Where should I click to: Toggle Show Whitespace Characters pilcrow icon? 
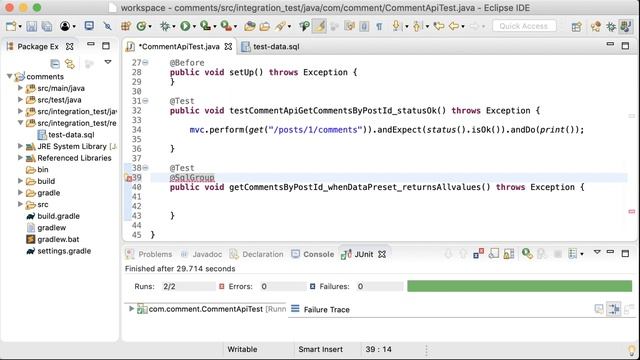pos(379,26)
